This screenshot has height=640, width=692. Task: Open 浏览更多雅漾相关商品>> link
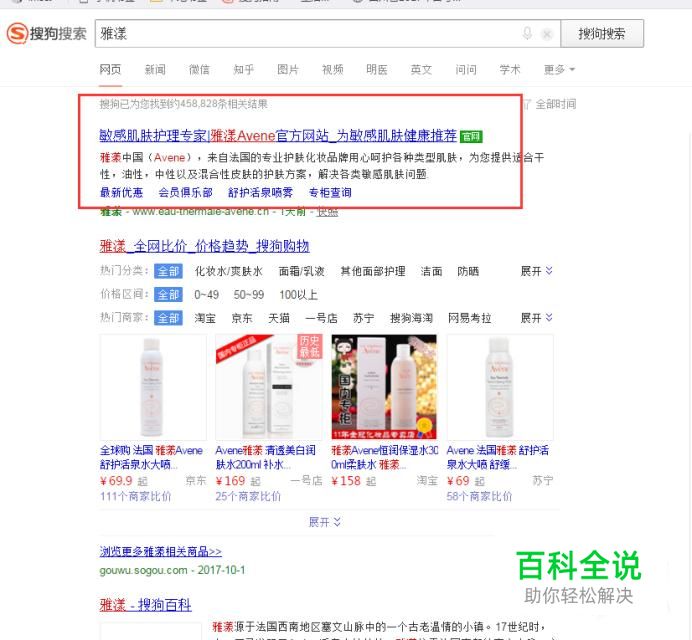161,551
